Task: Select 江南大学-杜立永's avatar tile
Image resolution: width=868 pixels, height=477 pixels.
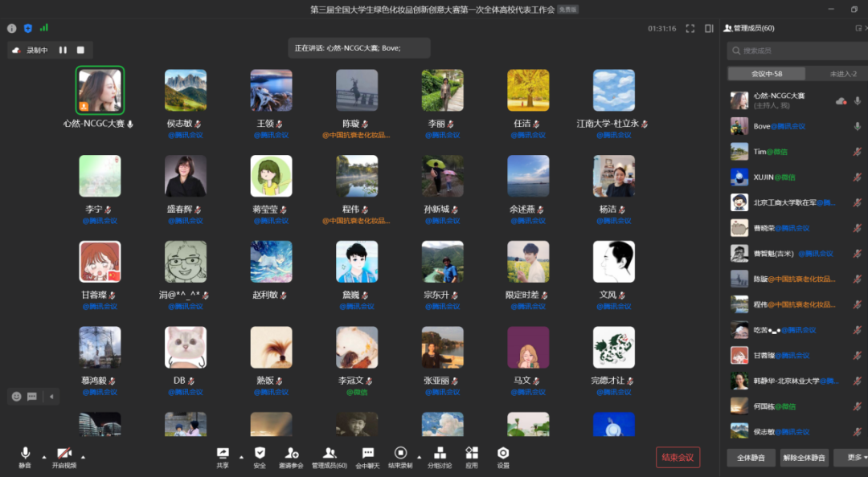Action: click(614, 90)
